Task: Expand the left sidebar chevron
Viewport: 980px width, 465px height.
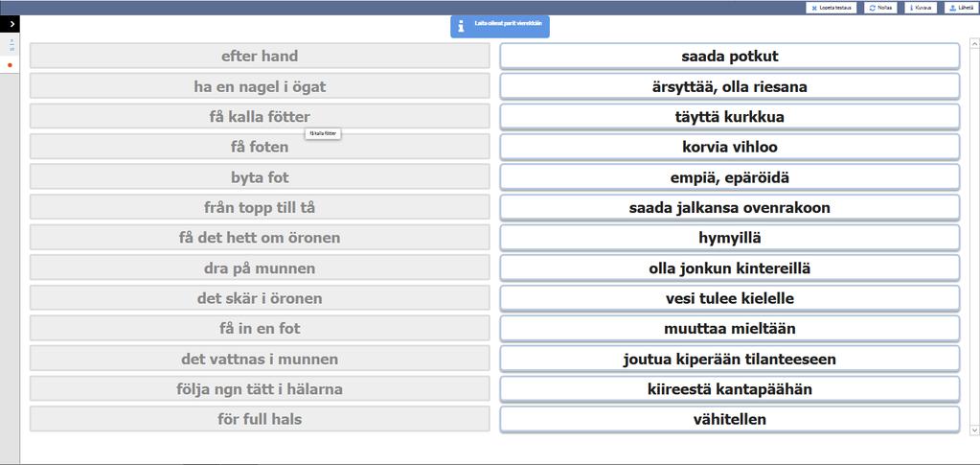Action: click(x=11, y=23)
